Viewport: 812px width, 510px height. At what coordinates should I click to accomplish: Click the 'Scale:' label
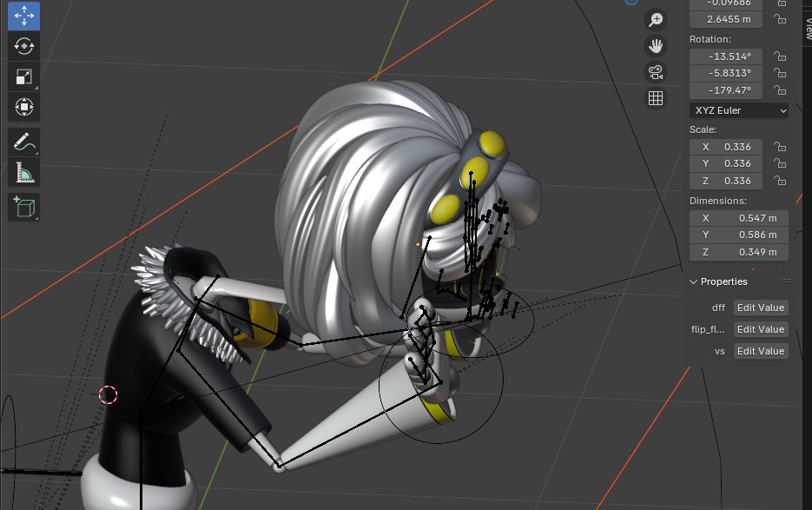[x=703, y=129]
